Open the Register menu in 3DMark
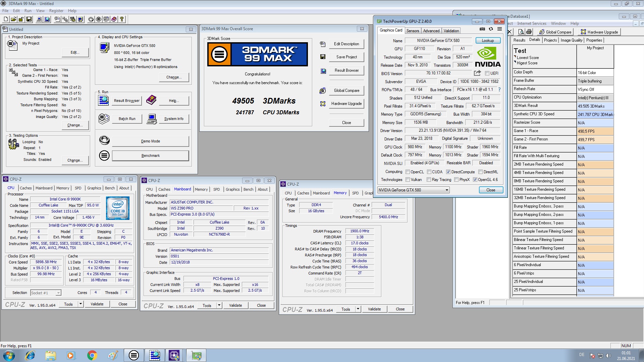This screenshot has width=644, height=362. tap(56, 11)
